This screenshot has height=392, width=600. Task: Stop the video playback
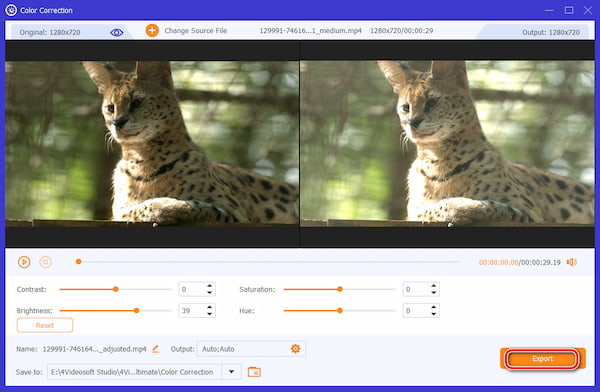(46, 262)
